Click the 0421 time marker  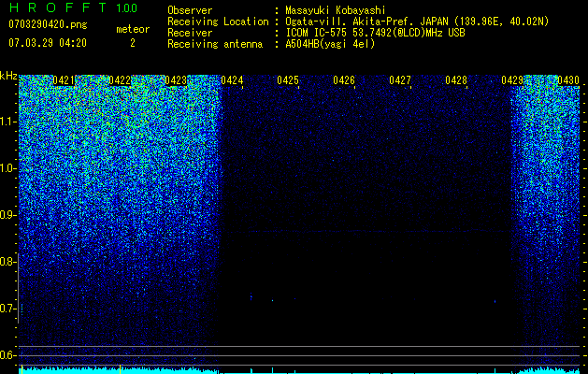[64, 80]
